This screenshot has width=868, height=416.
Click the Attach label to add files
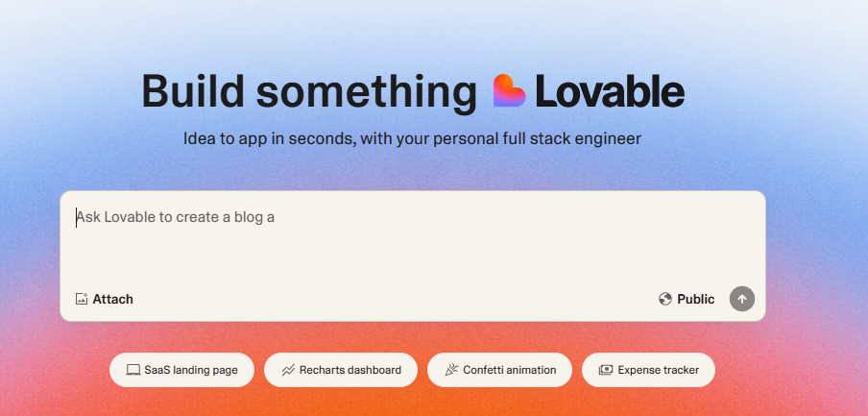coord(113,299)
